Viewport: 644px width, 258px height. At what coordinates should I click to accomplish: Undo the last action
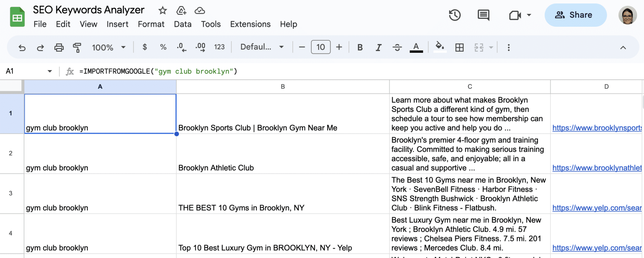click(22, 48)
